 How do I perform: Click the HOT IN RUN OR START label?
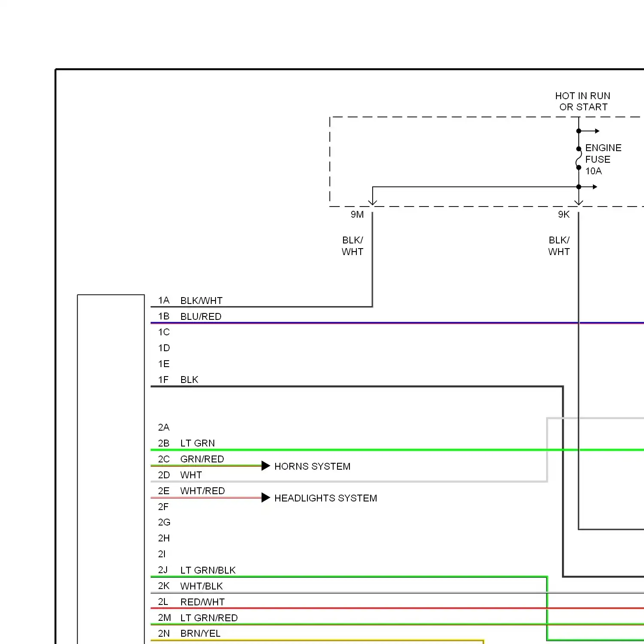tap(583, 101)
